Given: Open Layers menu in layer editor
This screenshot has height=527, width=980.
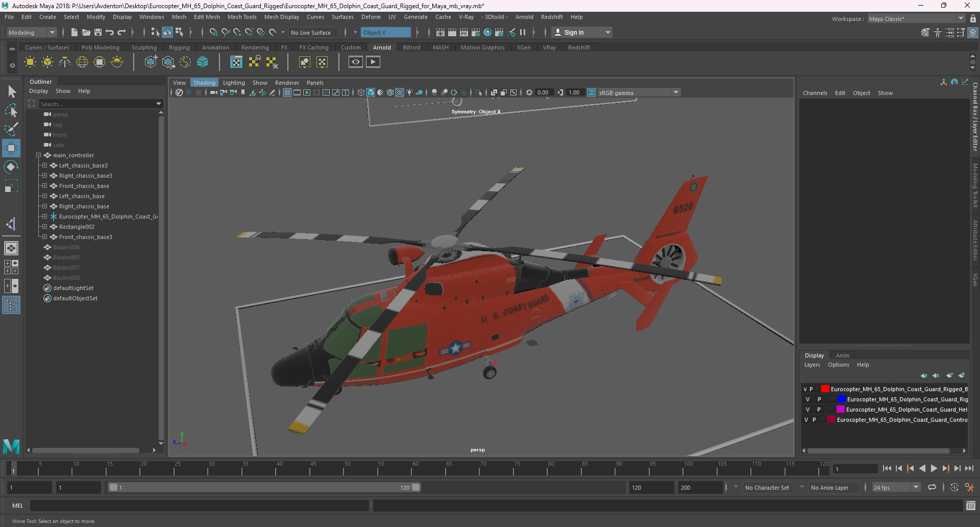Looking at the screenshot, I should (812, 365).
